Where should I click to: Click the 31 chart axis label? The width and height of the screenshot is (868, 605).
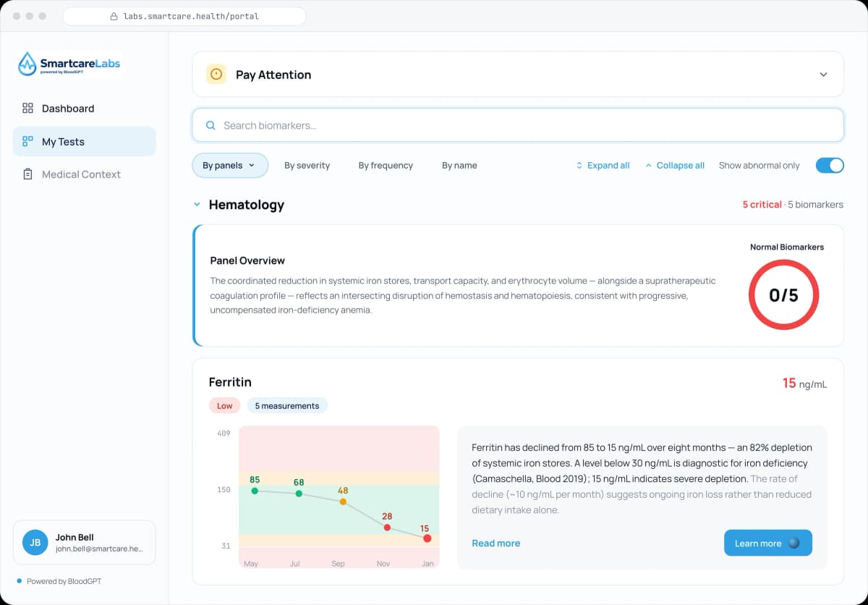226,546
